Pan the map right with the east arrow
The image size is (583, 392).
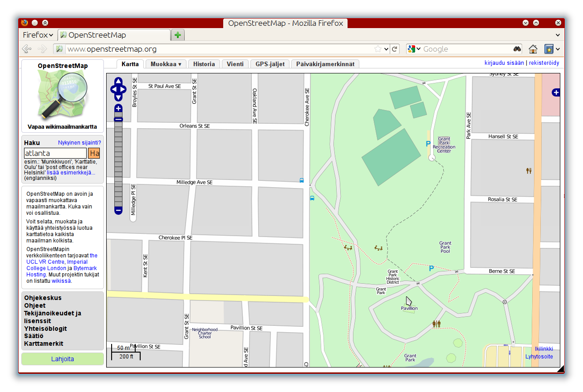(122, 89)
